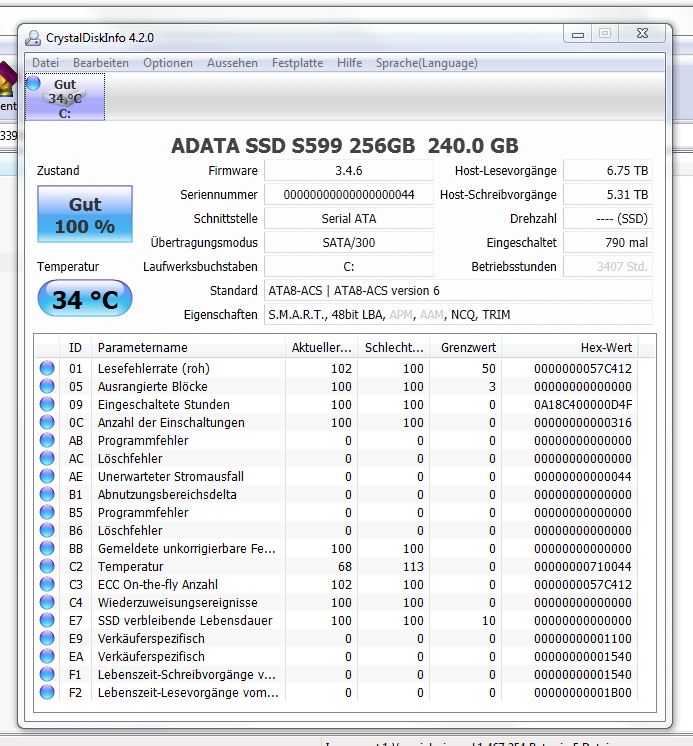The width and height of the screenshot is (693, 746).
Task: Click Temperatur worst value 113
Action: (x=413, y=566)
